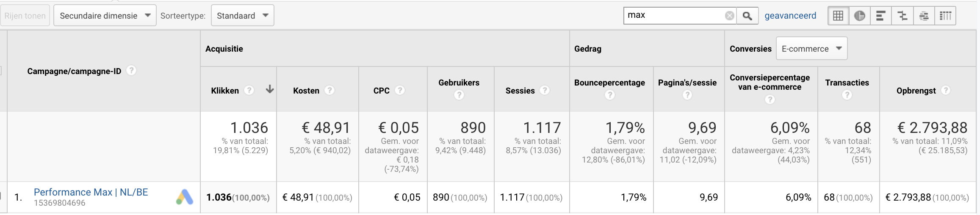This screenshot has width=980, height=215.
Task: Switch to pie chart percentage view
Action: (x=860, y=16)
